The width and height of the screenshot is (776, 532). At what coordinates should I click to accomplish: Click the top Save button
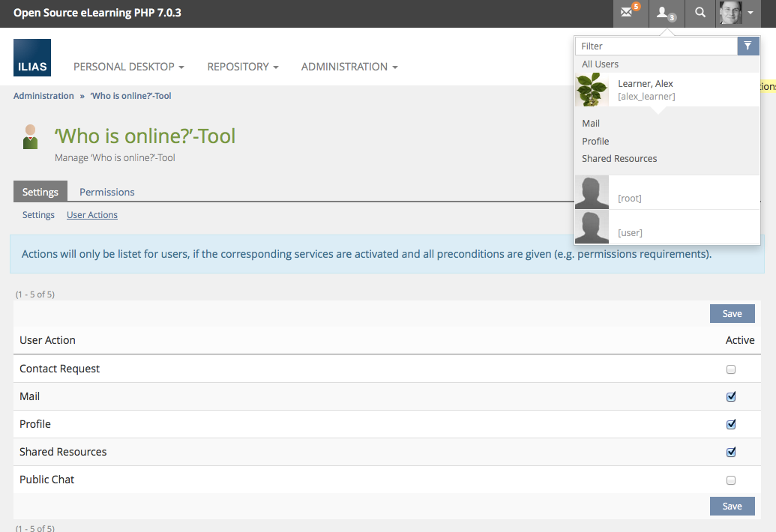click(732, 314)
